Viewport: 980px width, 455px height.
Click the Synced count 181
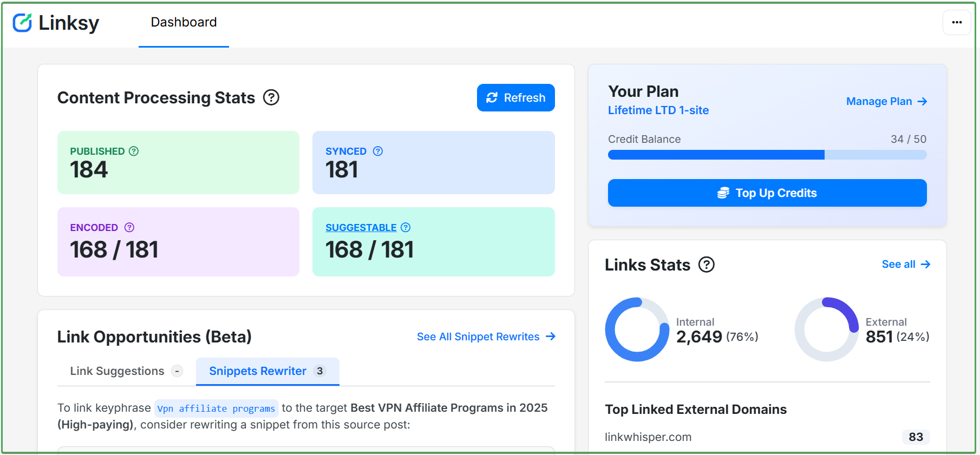(342, 170)
